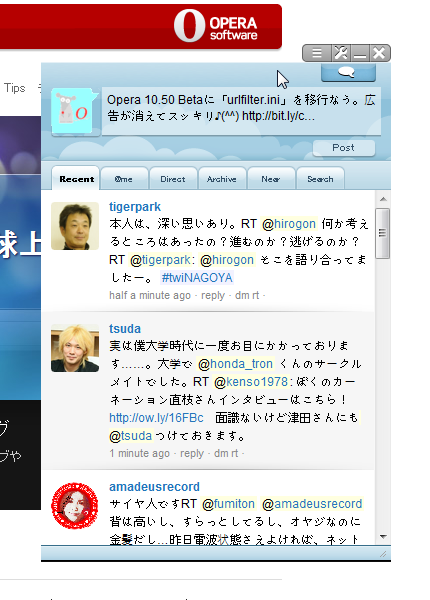Open the widget settings wrench icon
This screenshot has width=430, height=600.
coord(341,53)
